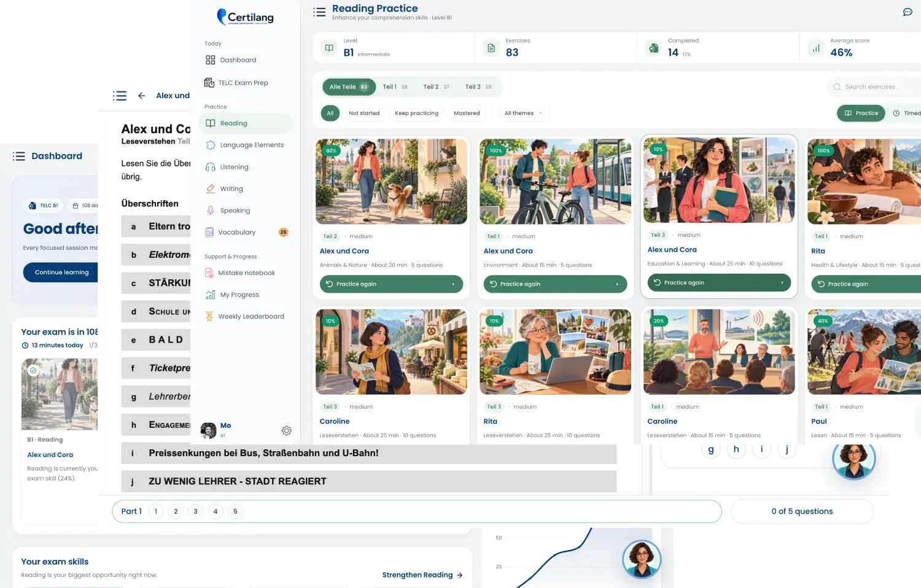
Task: Select the All status filter chip
Action: pos(330,114)
